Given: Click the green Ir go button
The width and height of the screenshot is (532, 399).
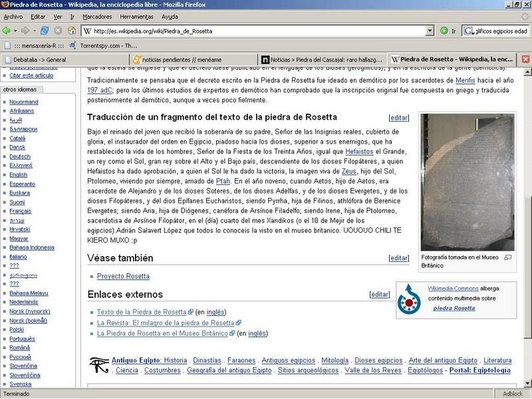Looking at the screenshot, I should [x=448, y=31].
